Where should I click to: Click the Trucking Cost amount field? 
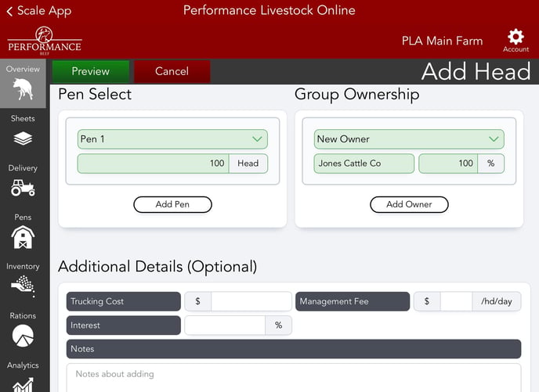point(251,302)
